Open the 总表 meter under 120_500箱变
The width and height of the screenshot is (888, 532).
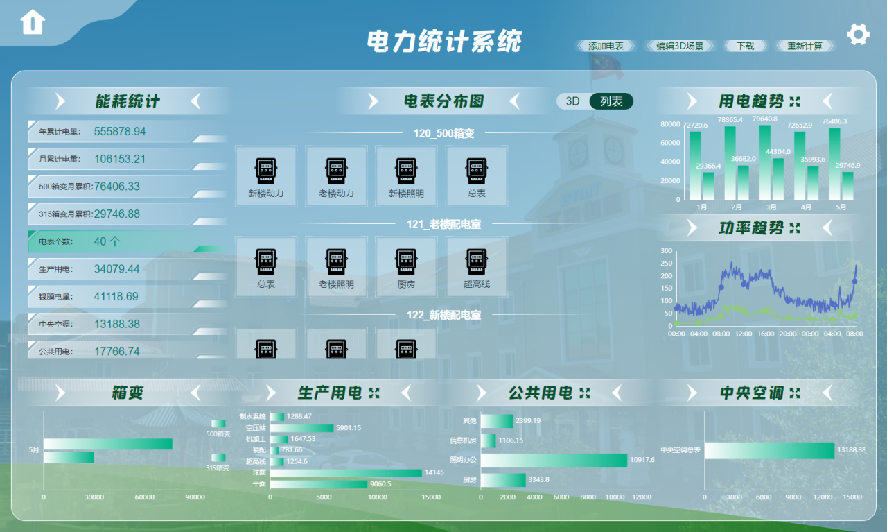[x=476, y=176]
